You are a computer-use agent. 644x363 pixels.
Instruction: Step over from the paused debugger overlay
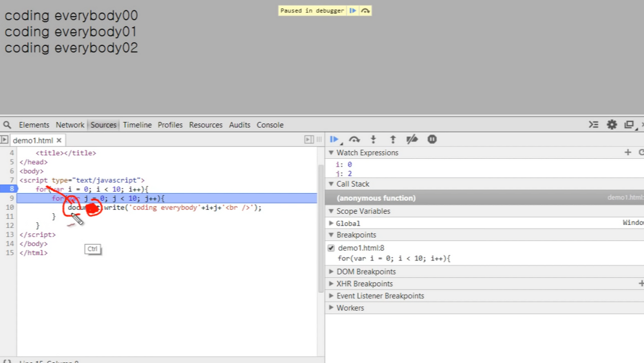(x=365, y=11)
